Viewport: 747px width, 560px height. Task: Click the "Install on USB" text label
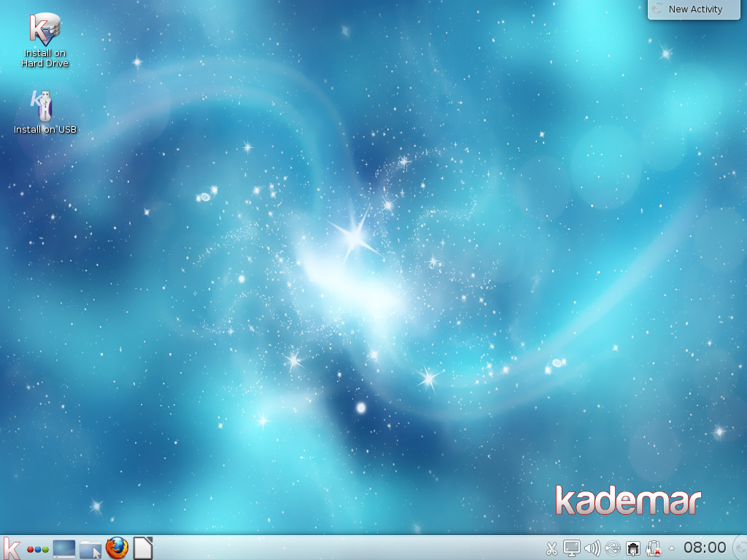pos(45,130)
